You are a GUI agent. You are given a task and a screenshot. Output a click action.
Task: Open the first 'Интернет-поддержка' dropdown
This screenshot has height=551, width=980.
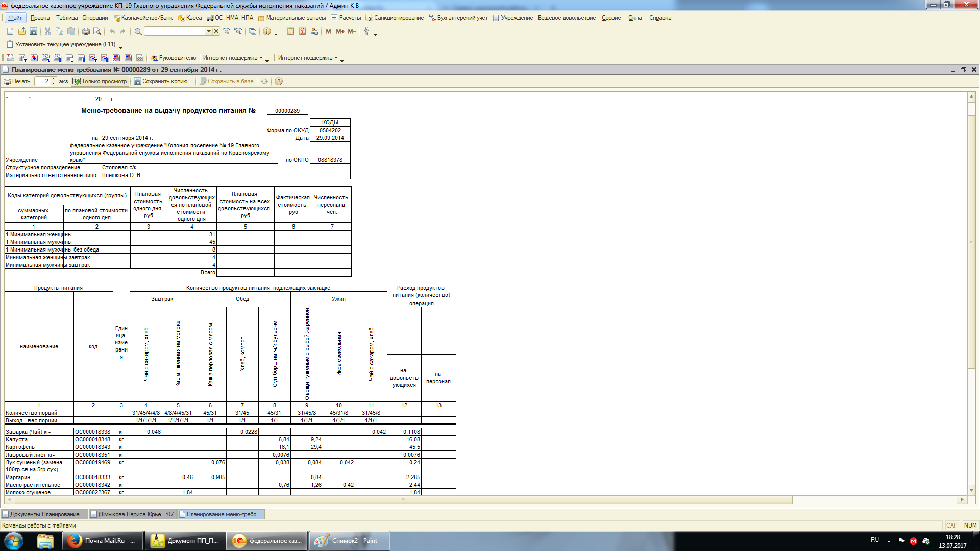click(x=232, y=58)
